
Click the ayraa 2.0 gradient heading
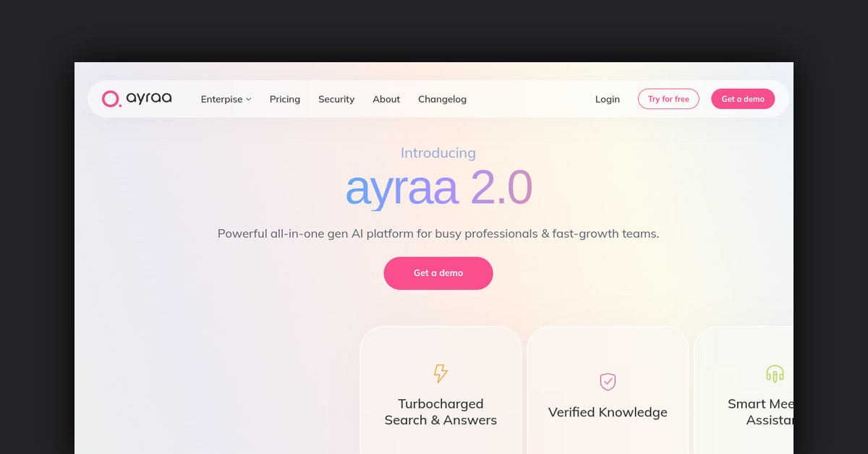coord(438,187)
